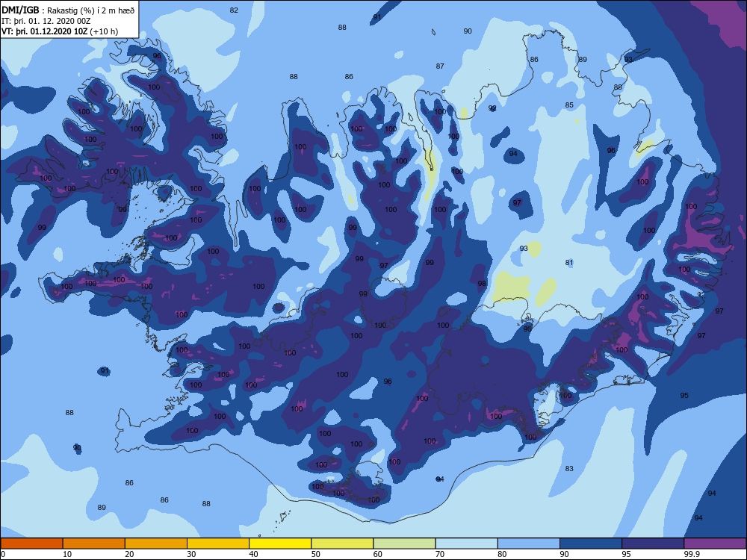Viewport: 747px width, 560px height.
Task: Click the '87' humidity value on the map
Action: [440, 66]
